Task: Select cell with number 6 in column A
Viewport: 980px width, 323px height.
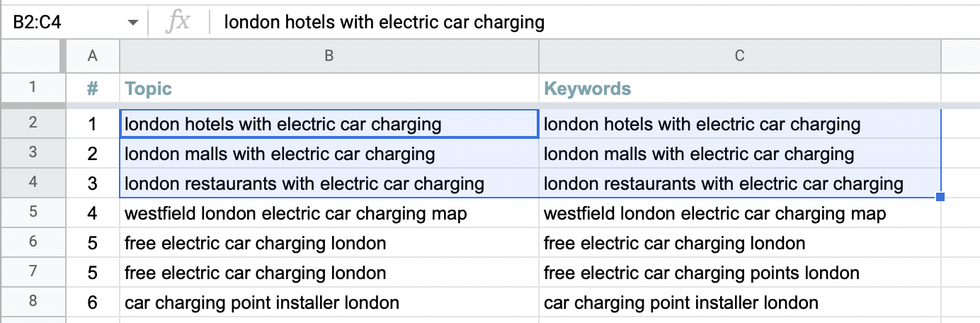Action: click(x=92, y=302)
